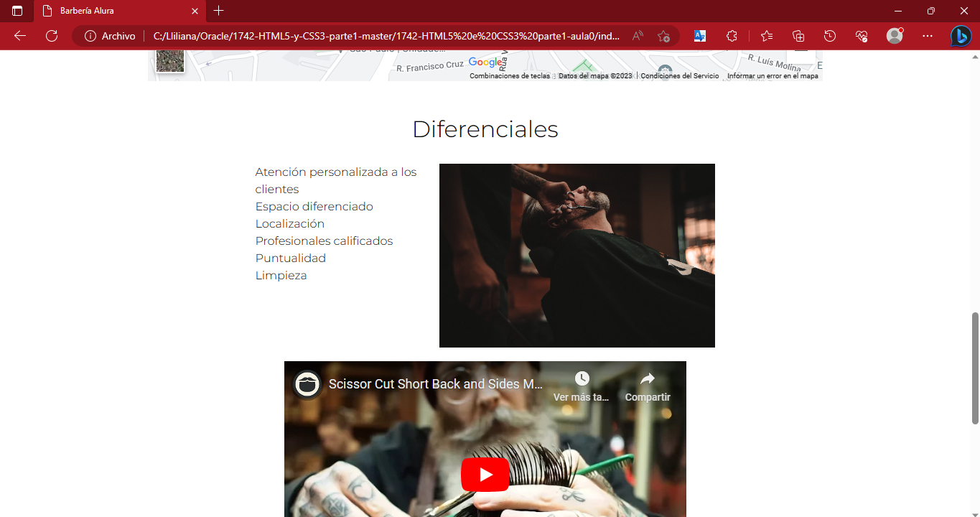The width and height of the screenshot is (980, 517).
Task: Click 'Datos del mapa ©2023' text
Action: (595, 76)
